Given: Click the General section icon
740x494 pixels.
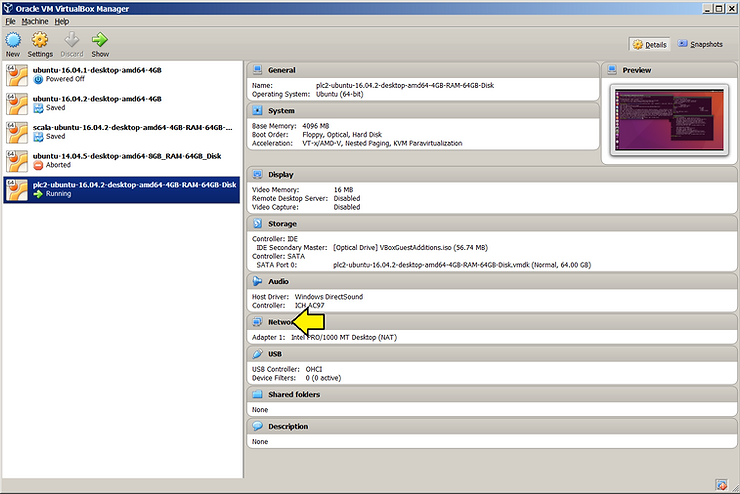Looking at the screenshot, I should click(x=258, y=71).
